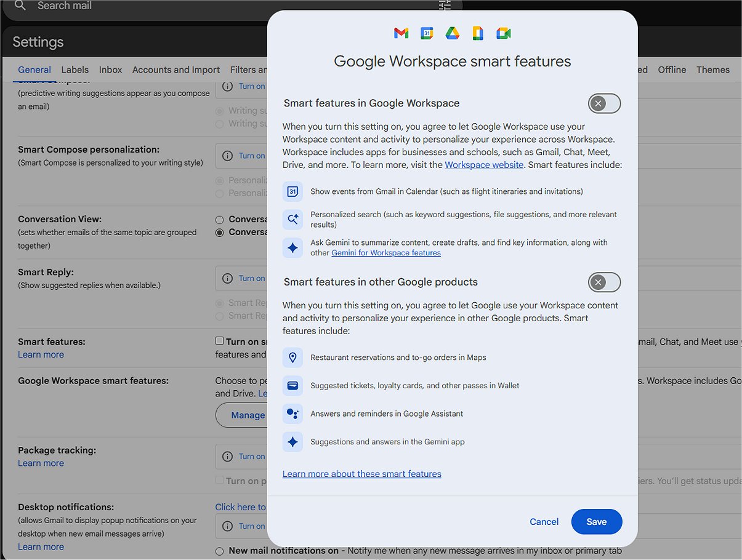Open the Offline settings tab

coord(672,70)
